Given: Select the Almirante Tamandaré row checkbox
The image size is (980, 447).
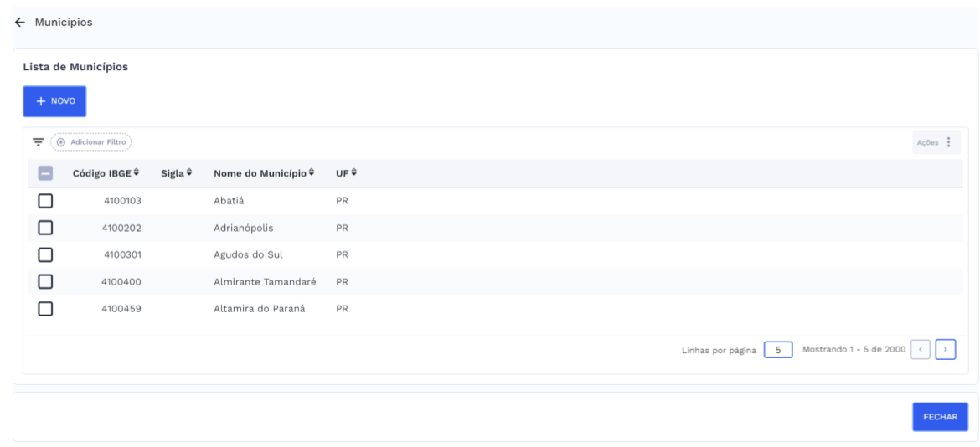Looking at the screenshot, I should click(45, 282).
